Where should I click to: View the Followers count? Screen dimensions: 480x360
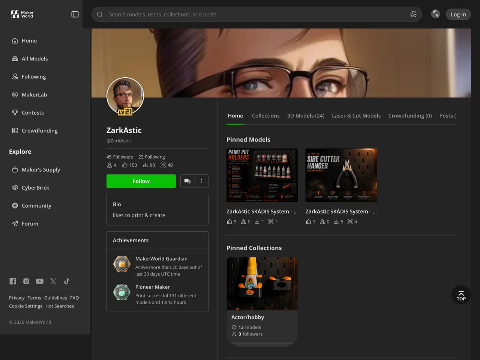coord(120,157)
